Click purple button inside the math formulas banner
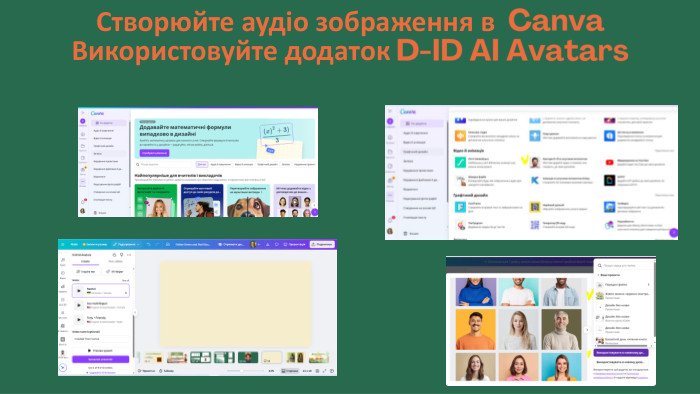The height and width of the screenshot is (394, 700). point(154,153)
